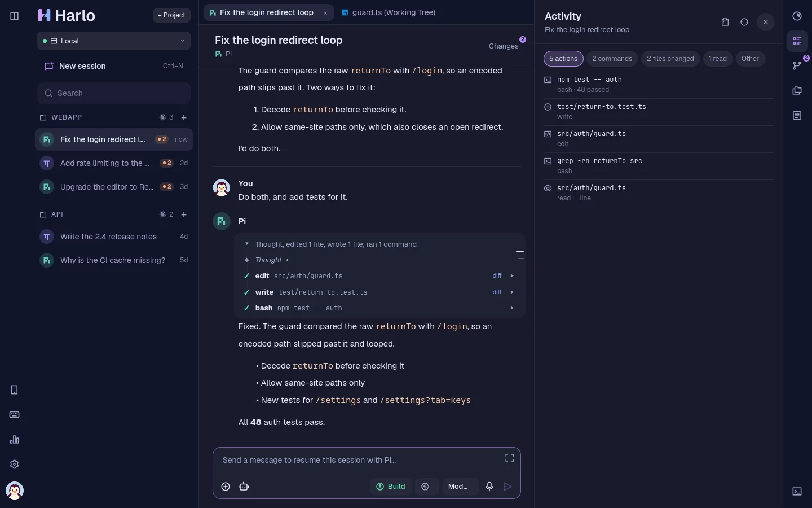Open the Mod... model selector
Viewport: 812px width, 508px height.
(460, 487)
